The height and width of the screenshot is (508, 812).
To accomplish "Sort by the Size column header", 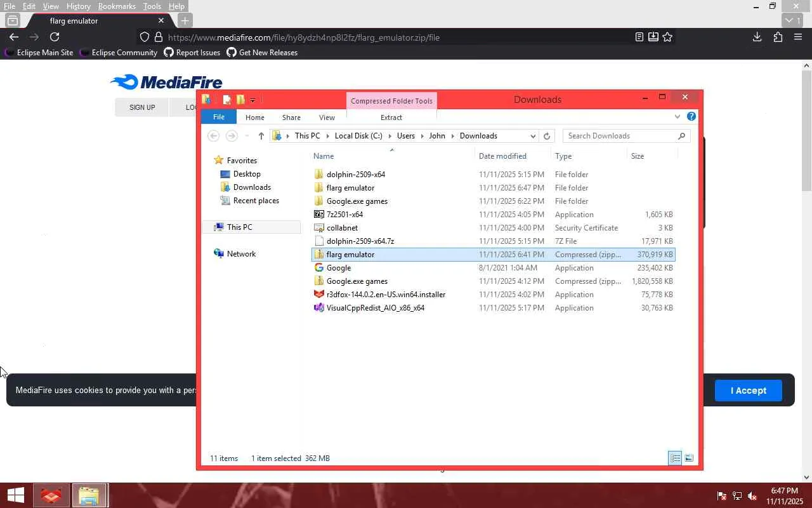I will (652, 156).
